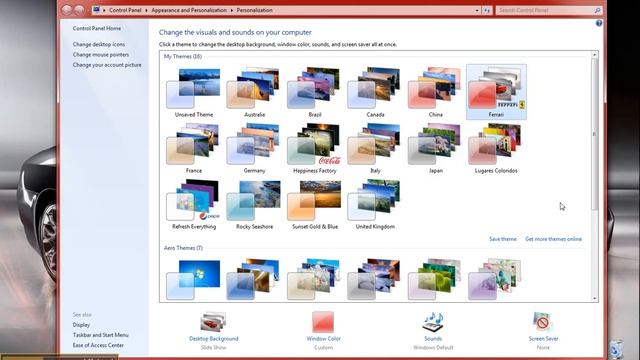Apply the Brazil theme
The image size is (640, 360).
[x=314, y=93]
